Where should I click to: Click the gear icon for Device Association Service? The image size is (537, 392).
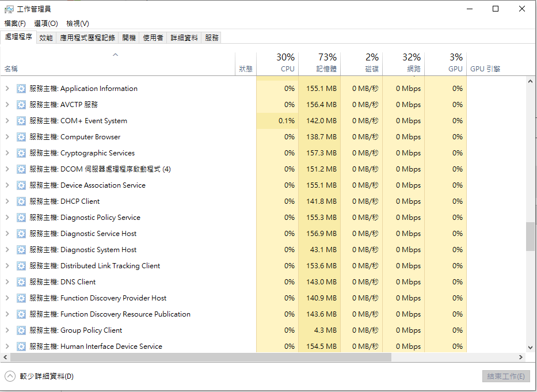click(x=21, y=185)
